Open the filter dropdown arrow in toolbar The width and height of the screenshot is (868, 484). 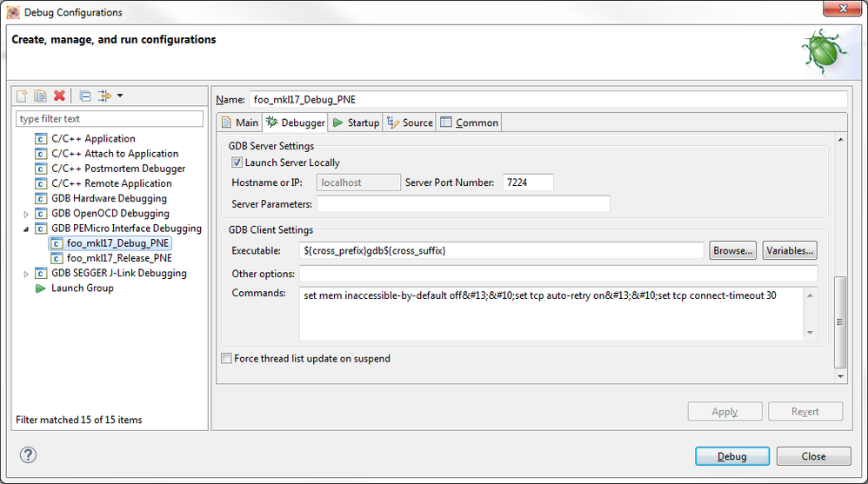point(120,96)
